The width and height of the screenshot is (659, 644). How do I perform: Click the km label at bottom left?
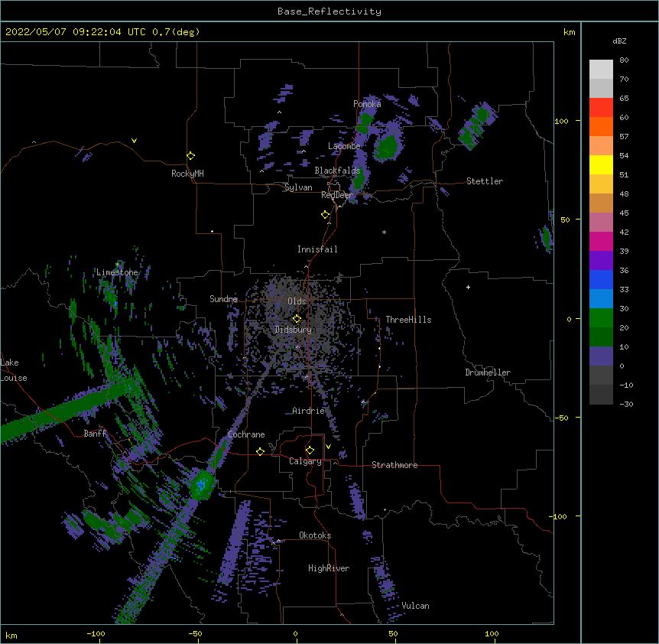tap(11, 635)
